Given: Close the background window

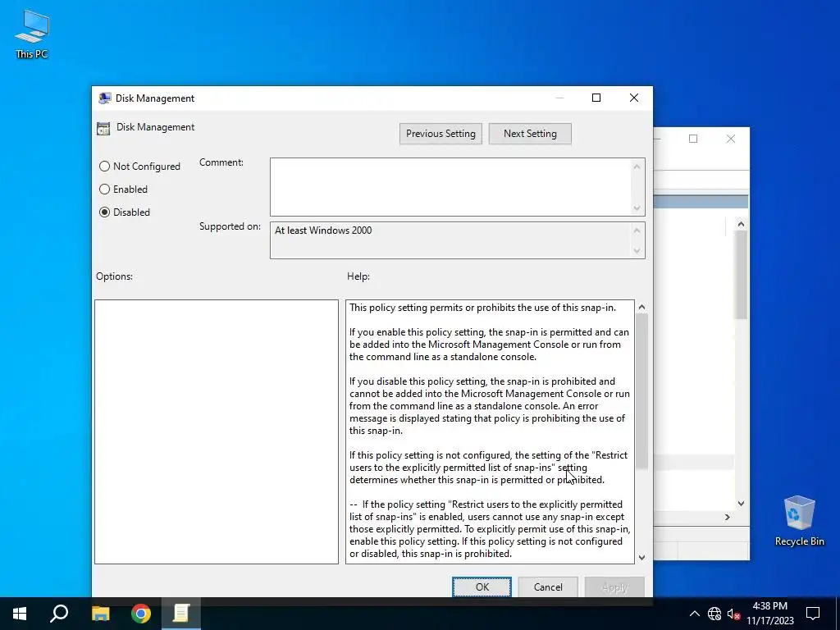Looking at the screenshot, I should tap(731, 139).
